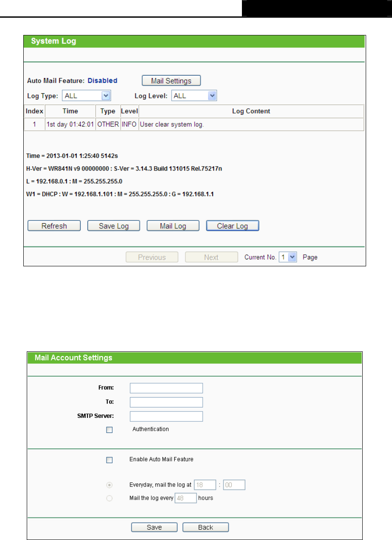Click the Mail Log button

173,226
